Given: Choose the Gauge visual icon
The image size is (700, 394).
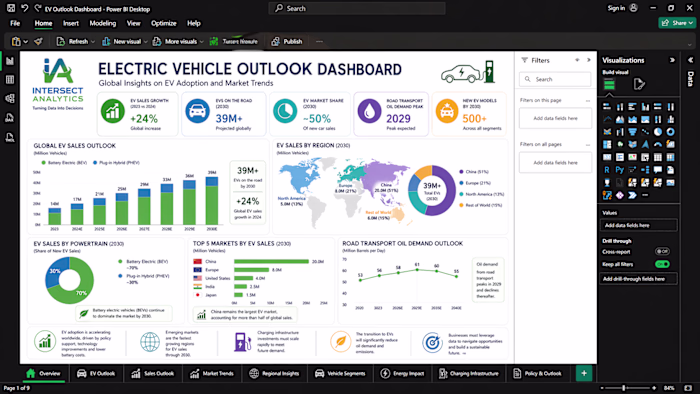Looking at the screenshot, I should 658,145.
